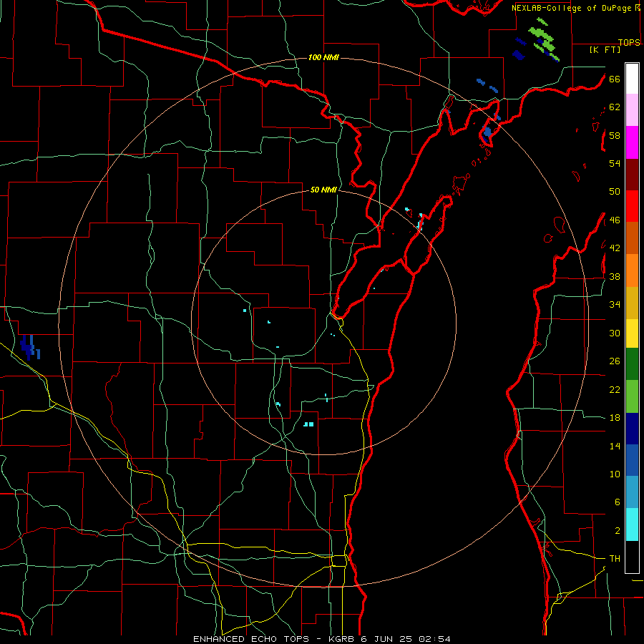Image resolution: width=644 pixels, height=644 pixels.
Task: Click the navy blue 22 kft swatch
Action: point(632,429)
